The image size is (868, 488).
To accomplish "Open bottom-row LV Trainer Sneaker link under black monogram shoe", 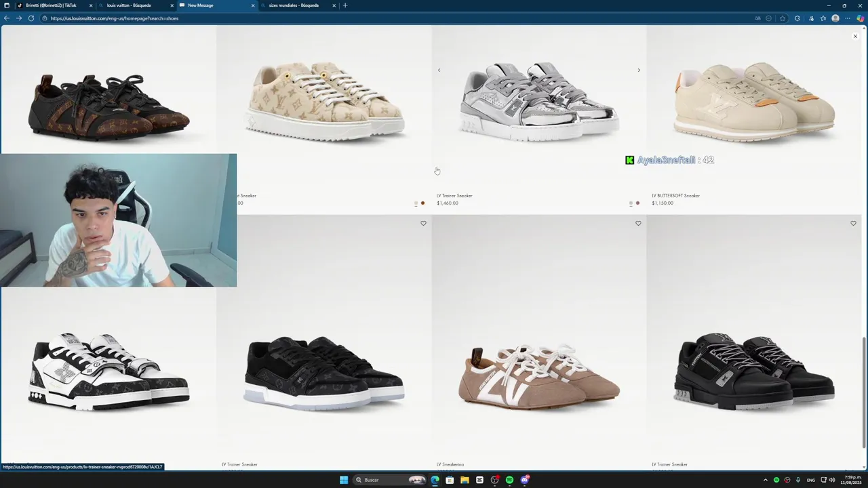I will [x=239, y=465].
